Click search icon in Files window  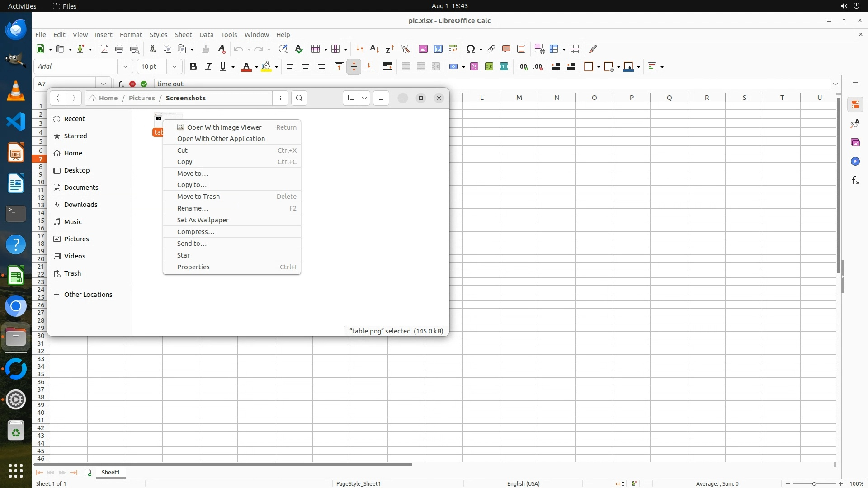(299, 98)
